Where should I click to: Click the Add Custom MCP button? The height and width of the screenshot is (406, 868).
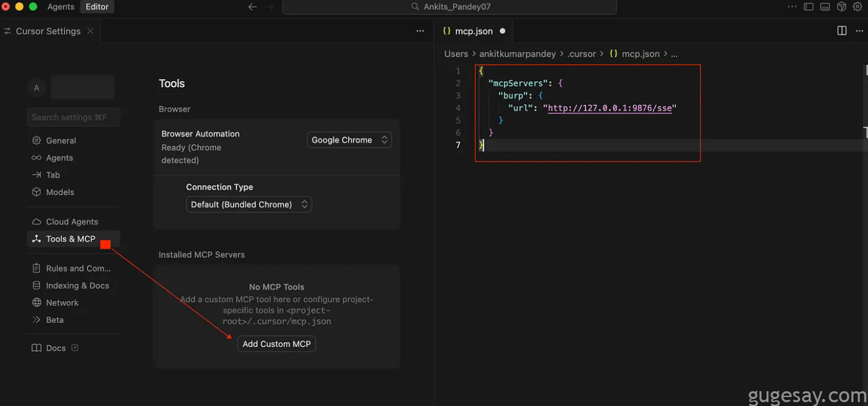point(277,344)
